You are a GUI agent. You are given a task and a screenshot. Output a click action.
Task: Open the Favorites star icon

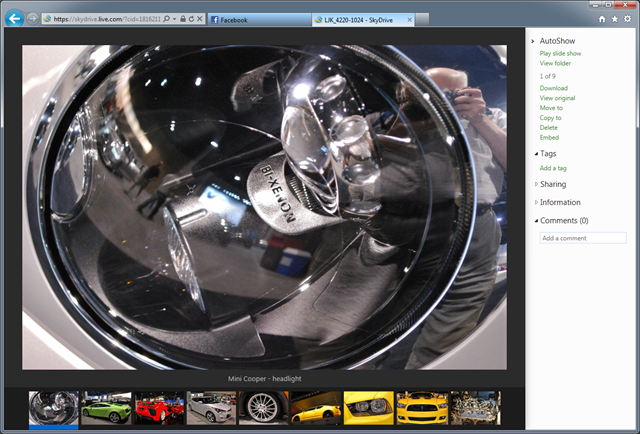pos(614,19)
